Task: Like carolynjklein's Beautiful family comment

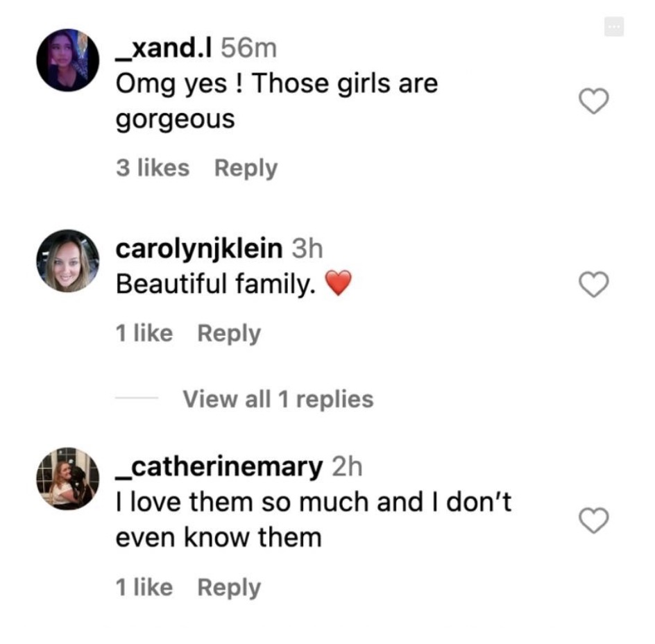Action: click(x=593, y=284)
